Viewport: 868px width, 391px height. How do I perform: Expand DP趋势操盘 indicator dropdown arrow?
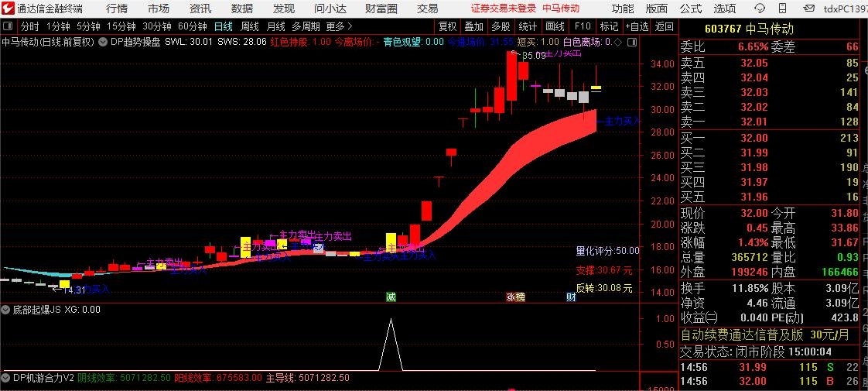(104, 42)
